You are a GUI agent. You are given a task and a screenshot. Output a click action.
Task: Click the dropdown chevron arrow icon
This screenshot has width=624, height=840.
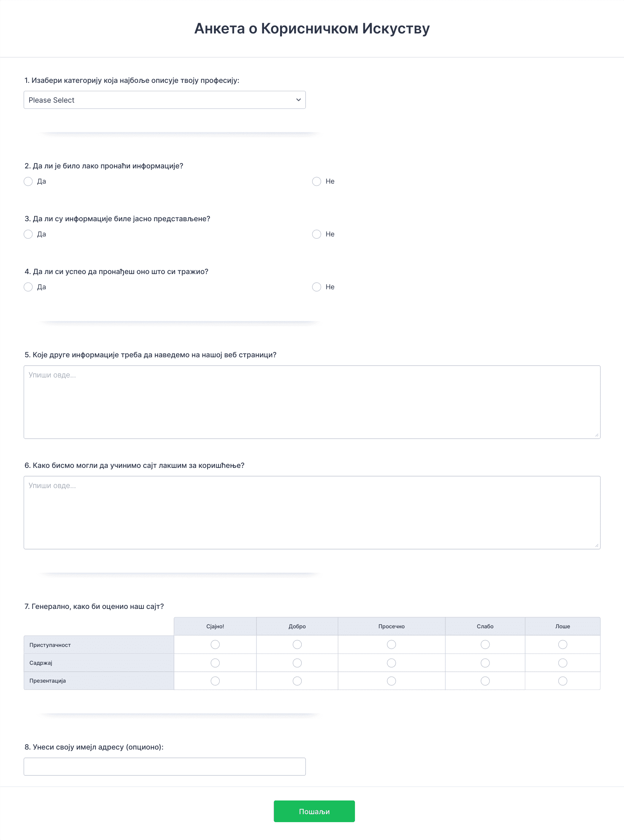[x=298, y=100]
